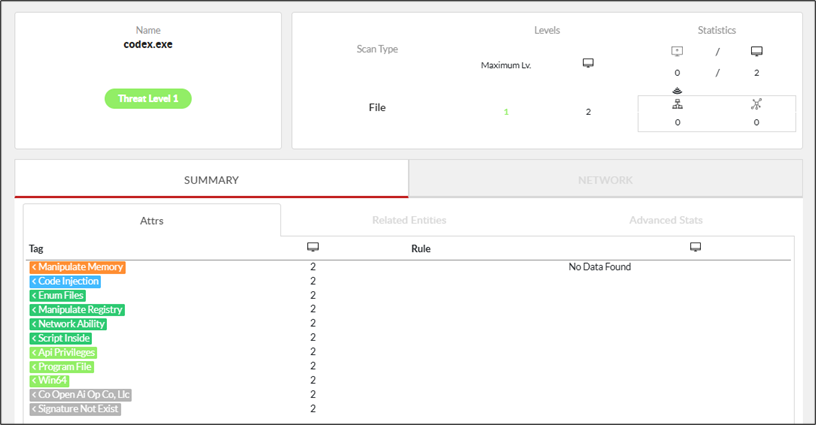Screen dimensions: 816x425
Task: Click the count 2 beside Signature Not Exist
Action: click(313, 409)
